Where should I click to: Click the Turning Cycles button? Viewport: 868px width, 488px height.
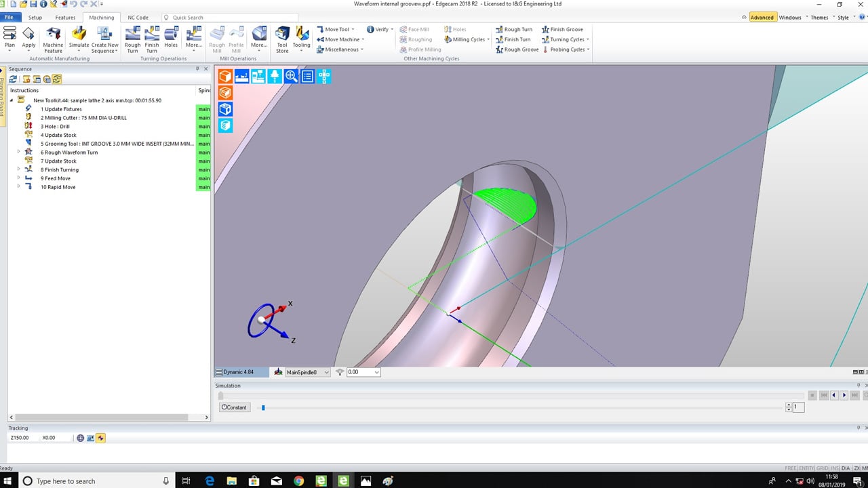tap(566, 39)
